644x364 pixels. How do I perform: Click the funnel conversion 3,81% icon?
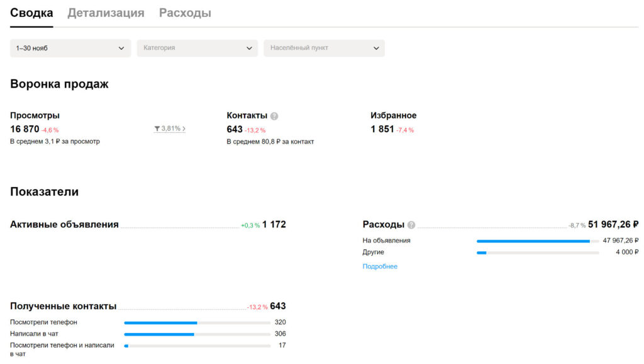(x=157, y=128)
